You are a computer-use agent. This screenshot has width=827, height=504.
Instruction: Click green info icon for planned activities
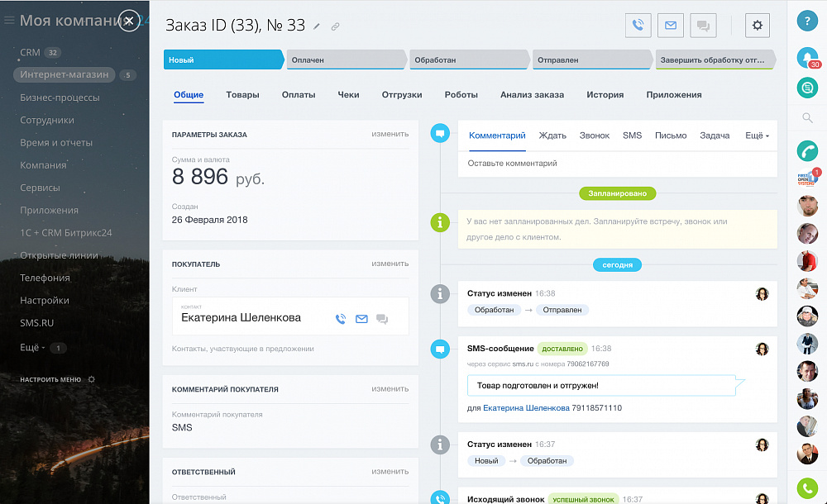(x=440, y=222)
